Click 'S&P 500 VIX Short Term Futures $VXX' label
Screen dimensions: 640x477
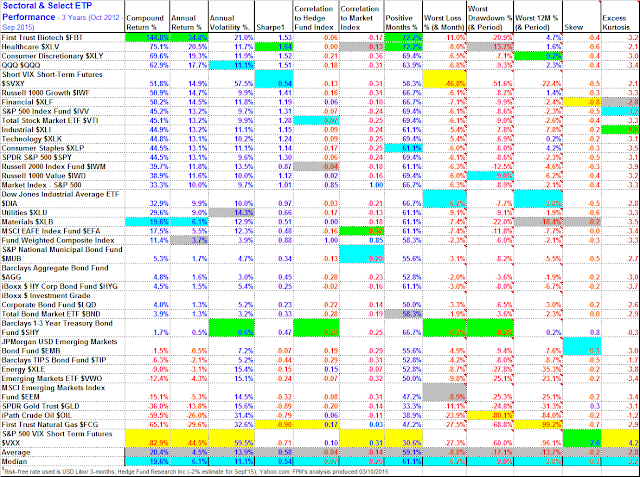point(57,438)
